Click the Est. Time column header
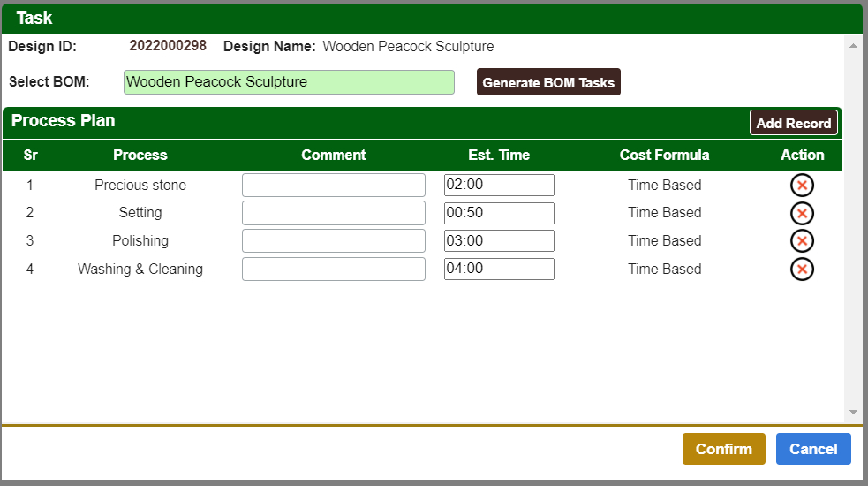The width and height of the screenshot is (868, 486). (x=499, y=155)
